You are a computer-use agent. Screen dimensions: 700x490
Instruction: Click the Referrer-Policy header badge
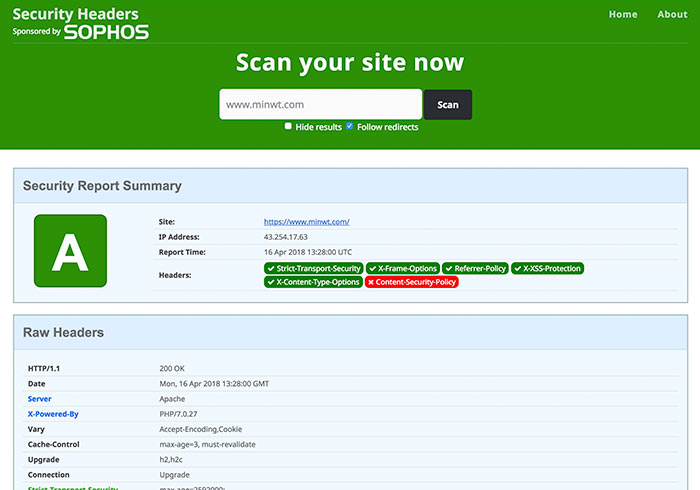[x=476, y=268]
